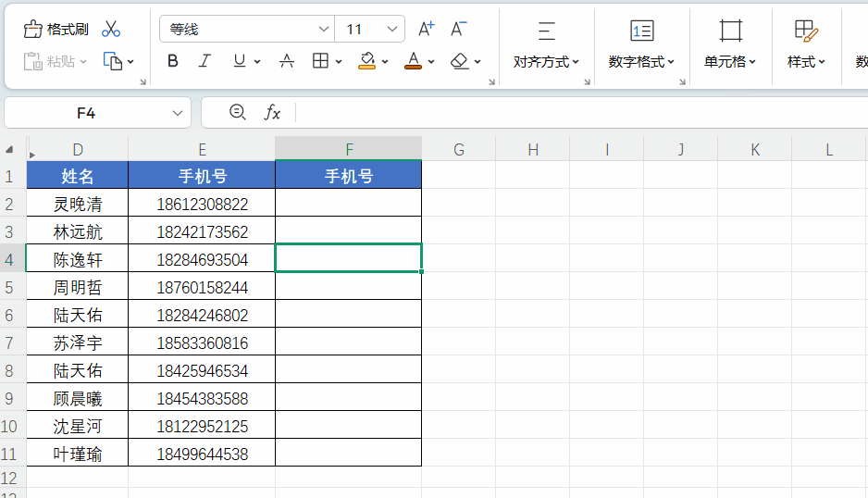Open the Copy options dropdown arrow
Screen dimensions: 868x498
pyautogui.click(x=130, y=62)
